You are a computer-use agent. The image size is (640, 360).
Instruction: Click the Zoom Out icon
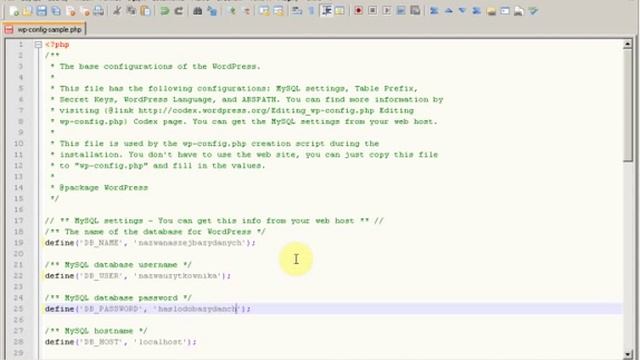tap(247, 11)
